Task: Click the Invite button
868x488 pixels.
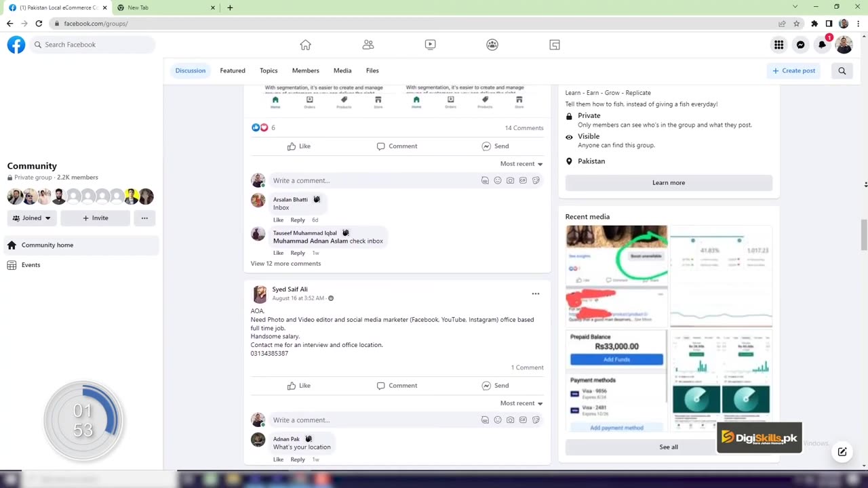Action: [x=95, y=218]
